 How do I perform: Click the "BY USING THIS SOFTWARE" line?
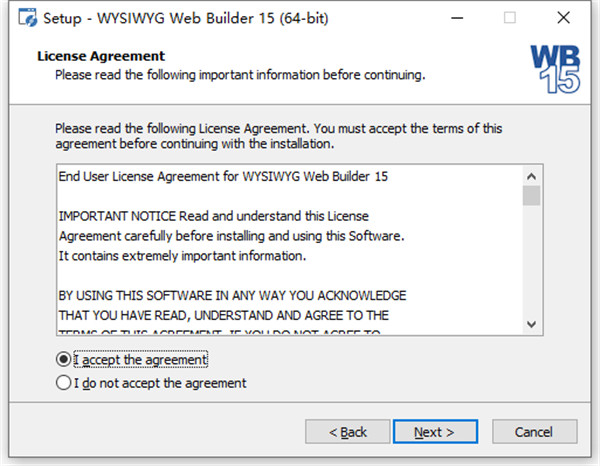coord(232,295)
